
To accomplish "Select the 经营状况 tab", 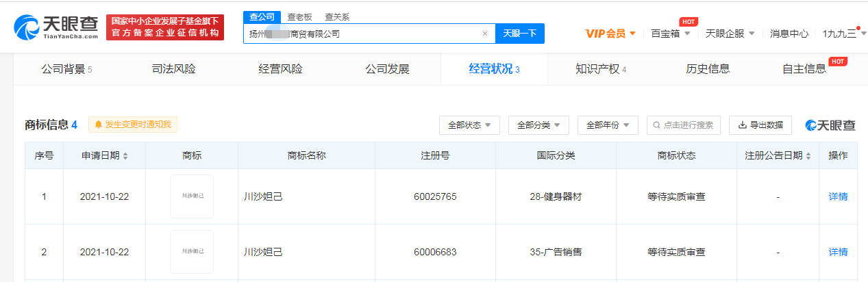I will [x=494, y=69].
